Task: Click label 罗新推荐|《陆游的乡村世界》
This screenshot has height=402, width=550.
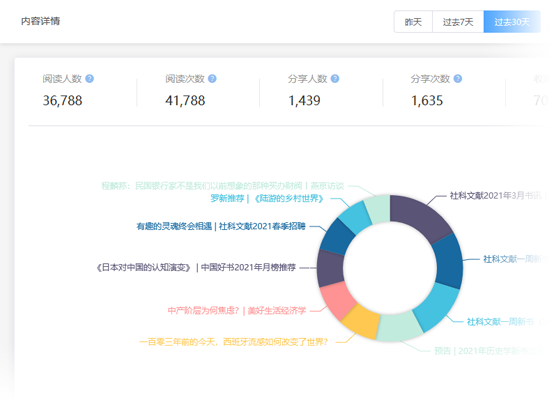Action: [x=267, y=199]
